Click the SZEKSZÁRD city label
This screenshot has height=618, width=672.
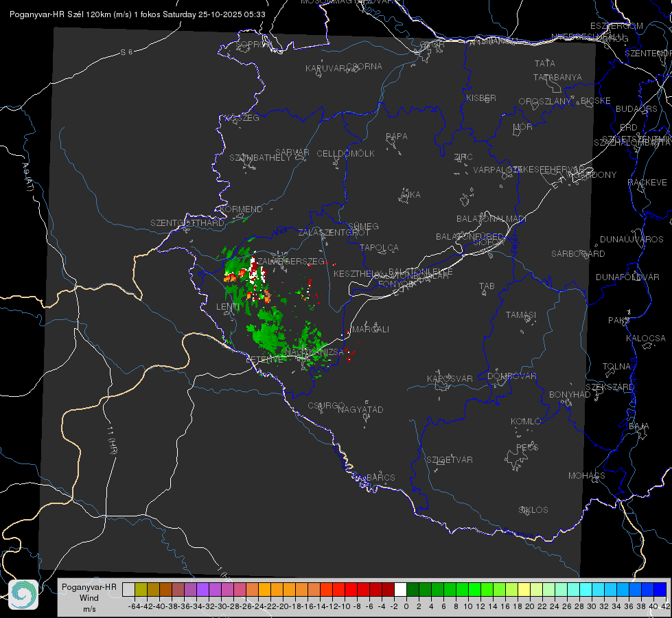coord(610,387)
